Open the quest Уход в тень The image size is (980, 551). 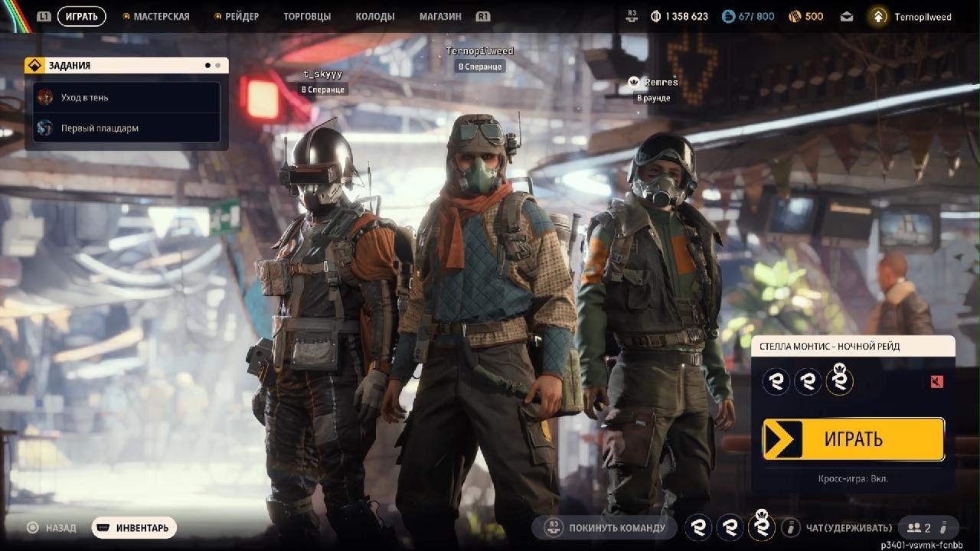point(126,97)
